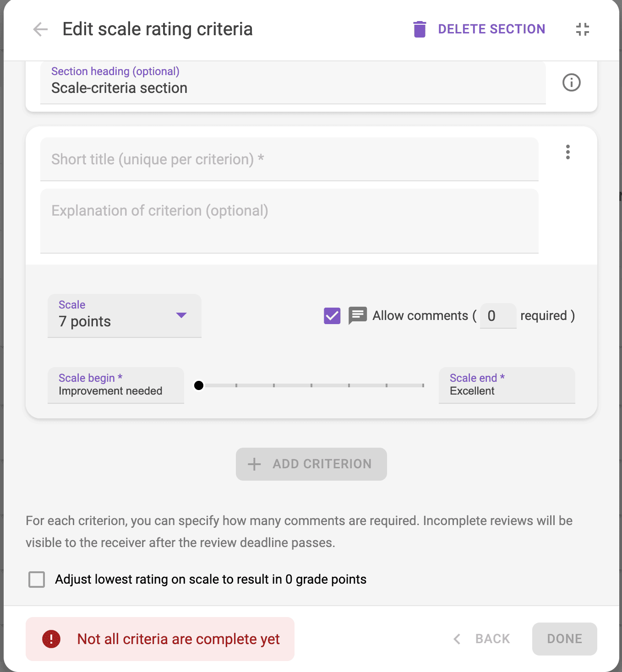Click the info icon beside section heading
This screenshot has height=672, width=622.
click(x=571, y=83)
